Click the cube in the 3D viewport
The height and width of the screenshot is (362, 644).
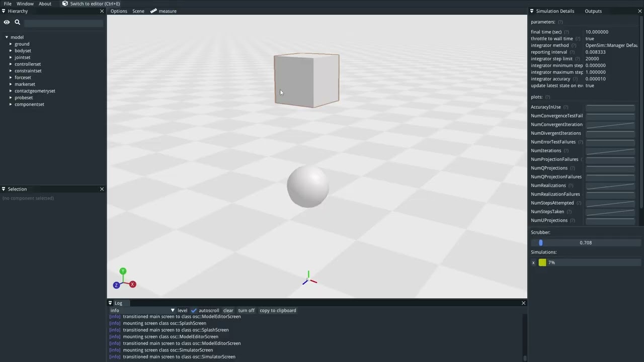(306, 80)
